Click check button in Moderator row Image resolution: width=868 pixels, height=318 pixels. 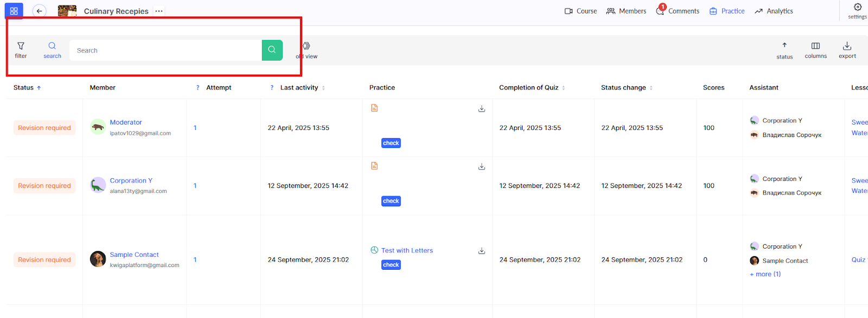tap(391, 143)
